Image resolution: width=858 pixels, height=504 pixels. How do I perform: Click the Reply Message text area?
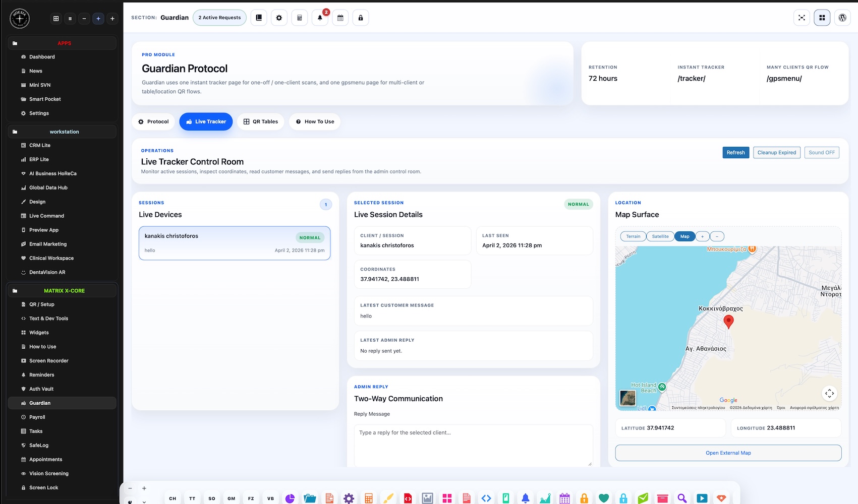(x=474, y=446)
